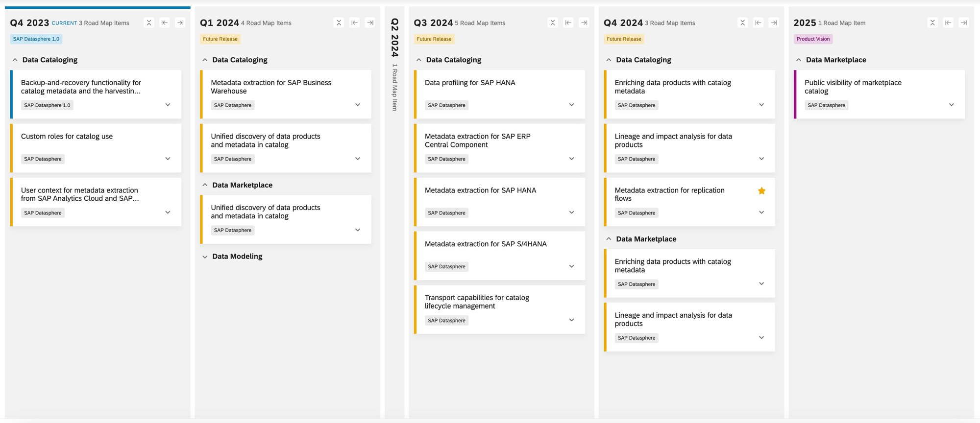Click the jump-to-last arrow icon on Q3 2024 header
The height and width of the screenshot is (423, 980).
(x=584, y=23)
